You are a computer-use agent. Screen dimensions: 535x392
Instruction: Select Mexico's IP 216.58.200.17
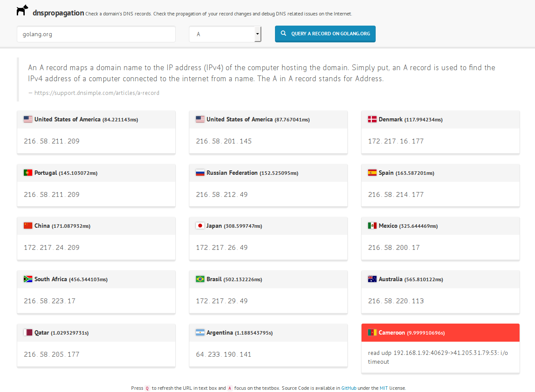click(394, 248)
